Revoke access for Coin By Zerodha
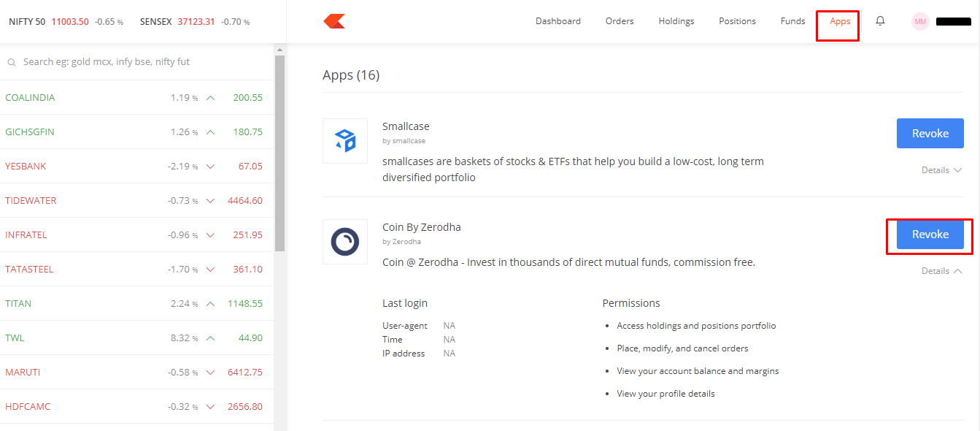 click(x=930, y=234)
